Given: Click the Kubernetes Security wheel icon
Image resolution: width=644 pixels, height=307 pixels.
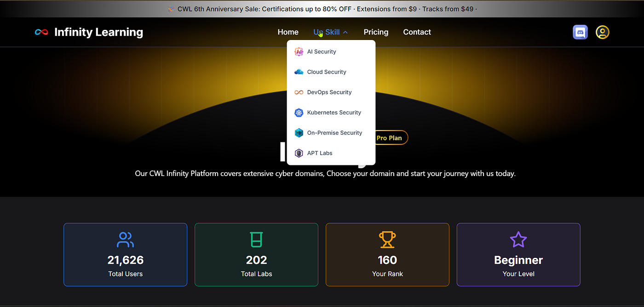Looking at the screenshot, I should pos(299,113).
